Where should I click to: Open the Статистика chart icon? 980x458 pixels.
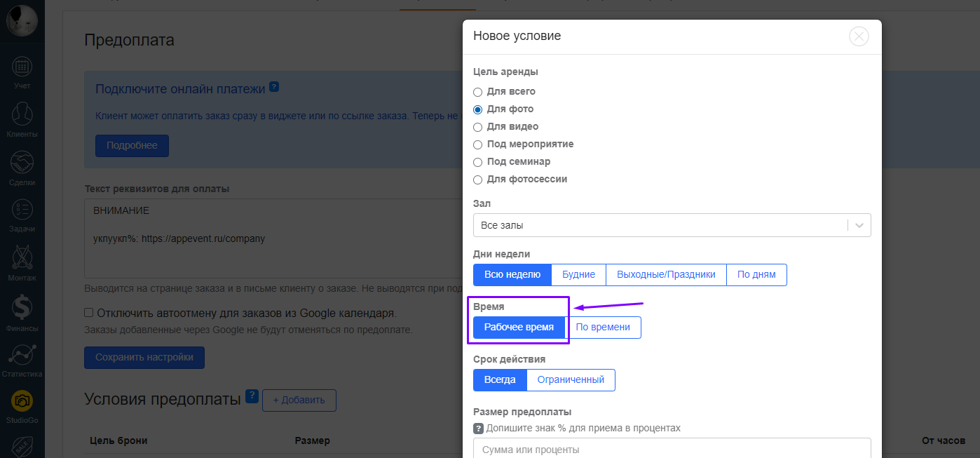coord(22,355)
